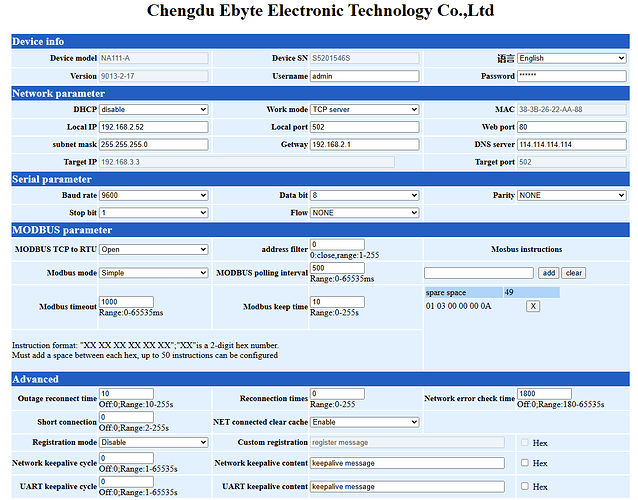Expand the Modbus mode dropdown

(x=153, y=272)
